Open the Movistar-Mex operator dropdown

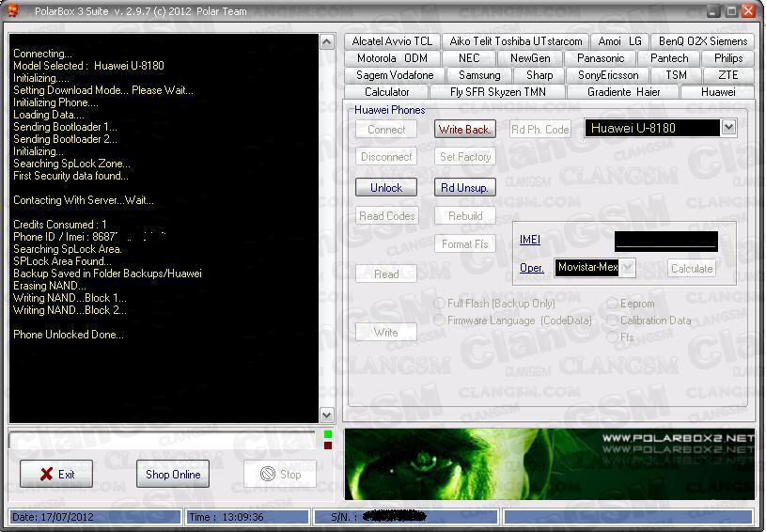tap(627, 267)
